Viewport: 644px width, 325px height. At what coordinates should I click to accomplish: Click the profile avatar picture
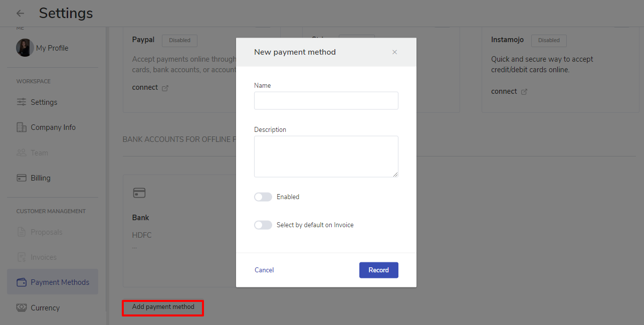pyautogui.click(x=25, y=48)
